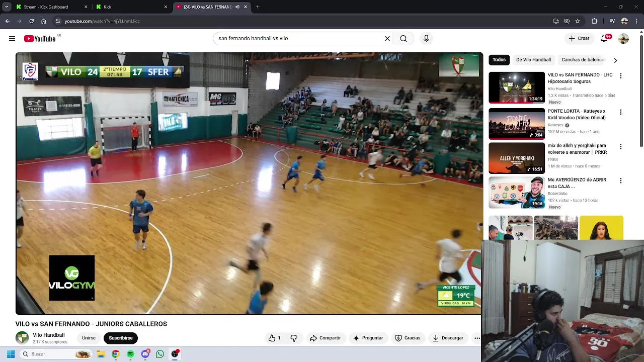
Task: Open the Chrome three-dot menu
Action: click(x=637, y=21)
